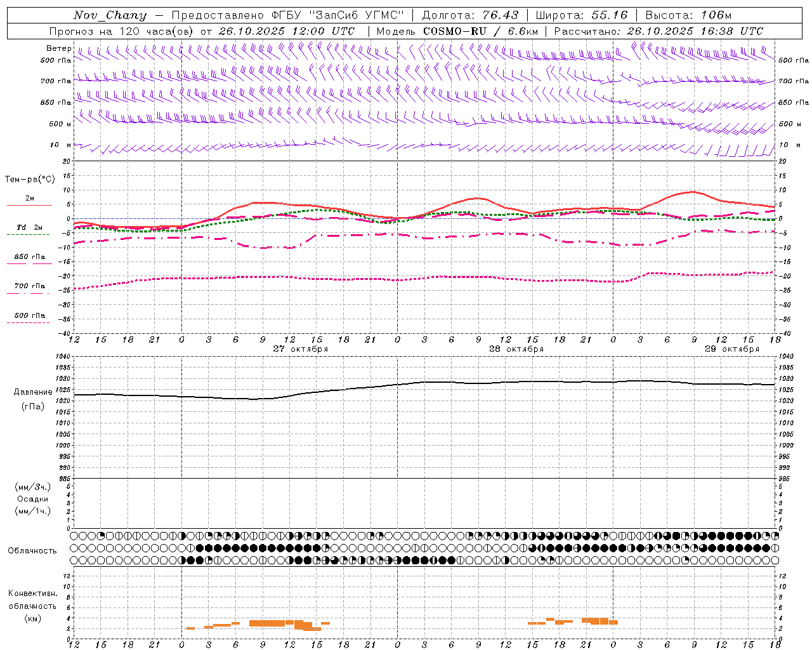
Task: Click 1040 on the left pressure axis
Action: pyautogui.click(x=62, y=357)
